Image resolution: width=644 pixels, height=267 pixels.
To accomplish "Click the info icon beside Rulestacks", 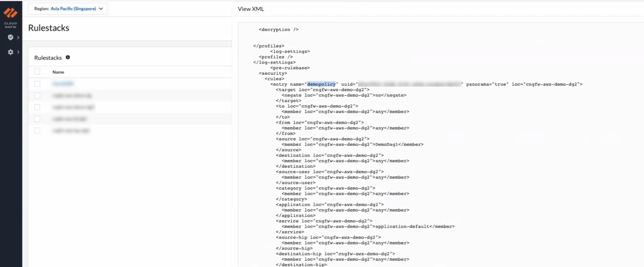I will [68, 57].
